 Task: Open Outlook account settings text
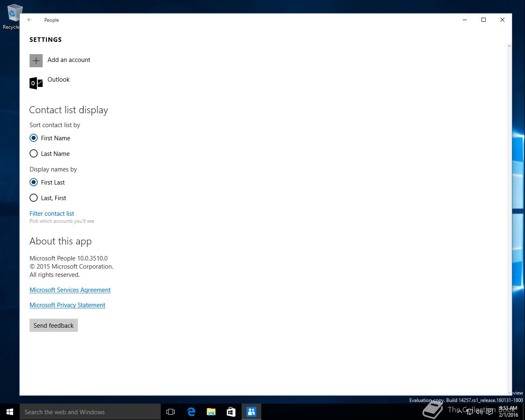tap(59, 80)
